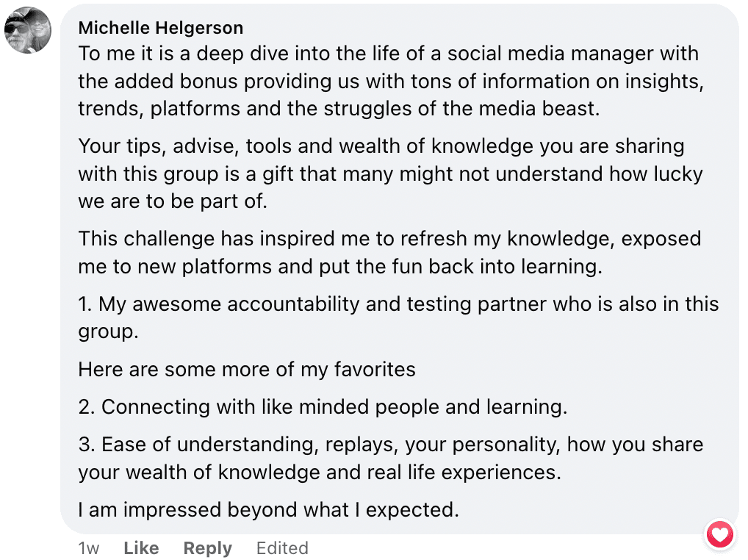Click 'I am impressed beyond what I expected.'
This screenshot has height=560, width=748.
(x=269, y=510)
